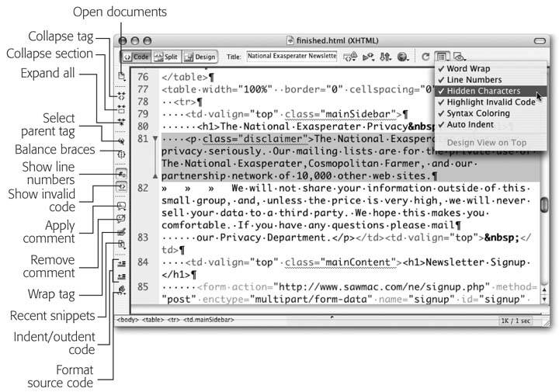Open the Validate Markup warning icon menu

350,57
